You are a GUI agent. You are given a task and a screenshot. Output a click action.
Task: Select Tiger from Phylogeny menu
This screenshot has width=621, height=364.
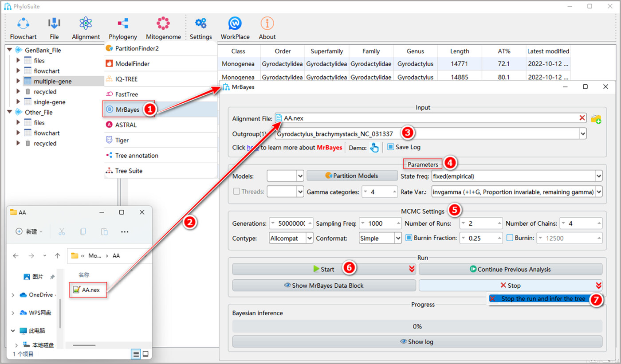(161, 140)
